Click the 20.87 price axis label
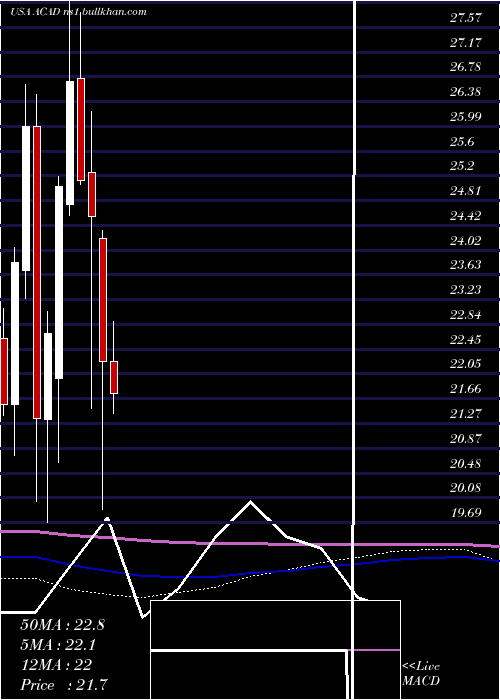The image size is (500, 700). (x=466, y=439)
